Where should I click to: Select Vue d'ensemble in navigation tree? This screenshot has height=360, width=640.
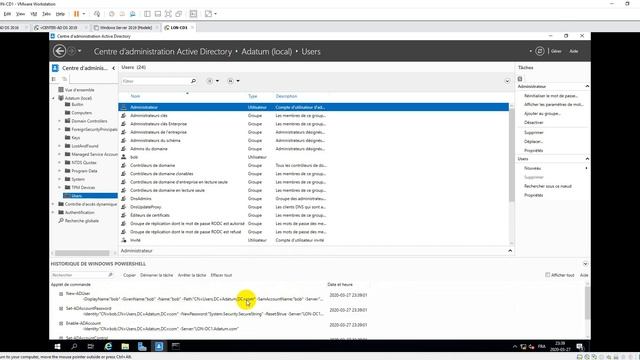(x=80, y=90)
